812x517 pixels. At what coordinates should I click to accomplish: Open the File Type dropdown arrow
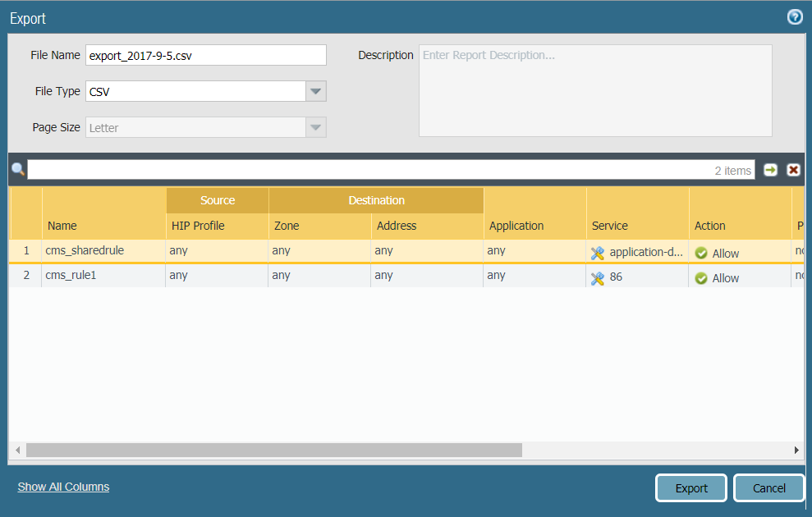316,92
